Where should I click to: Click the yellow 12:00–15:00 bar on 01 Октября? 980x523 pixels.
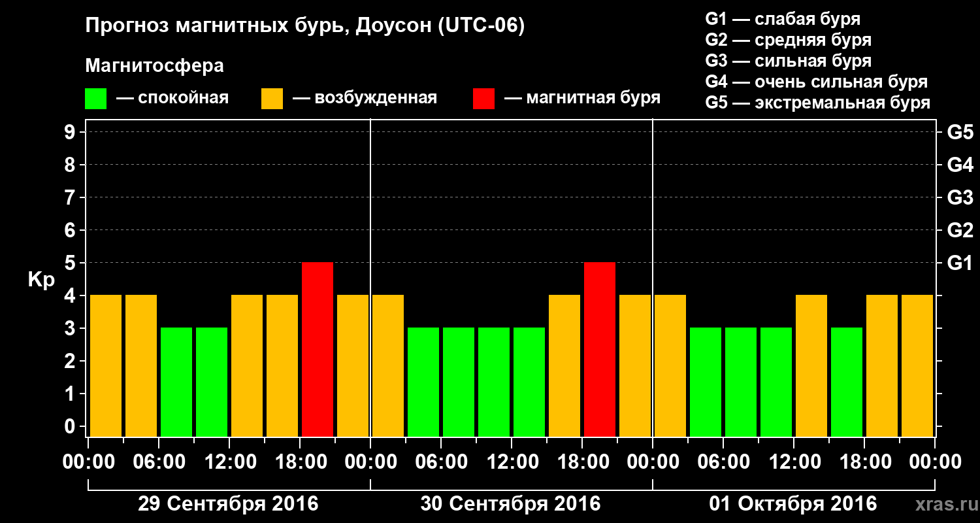[811, 366]
